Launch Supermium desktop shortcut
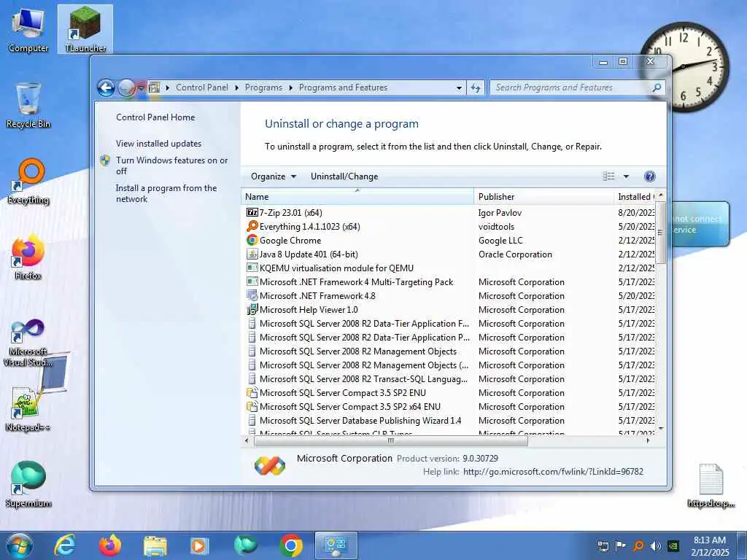Screen dimensions: 747x560 click(x=28, y=484)
